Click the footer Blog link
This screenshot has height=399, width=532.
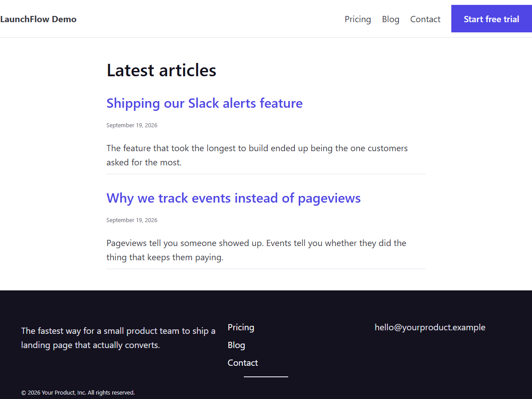click(x=236, y=345)
